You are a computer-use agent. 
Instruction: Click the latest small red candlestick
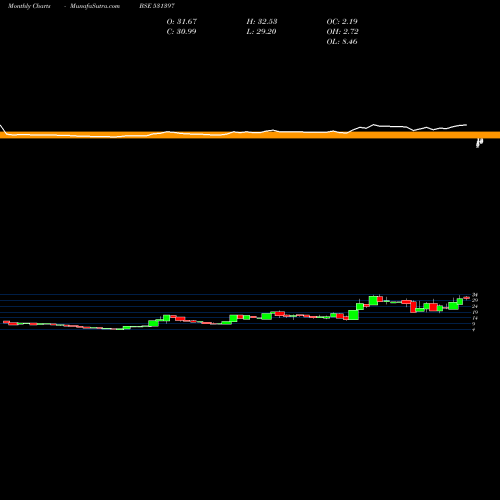click(x=467, y=298)
